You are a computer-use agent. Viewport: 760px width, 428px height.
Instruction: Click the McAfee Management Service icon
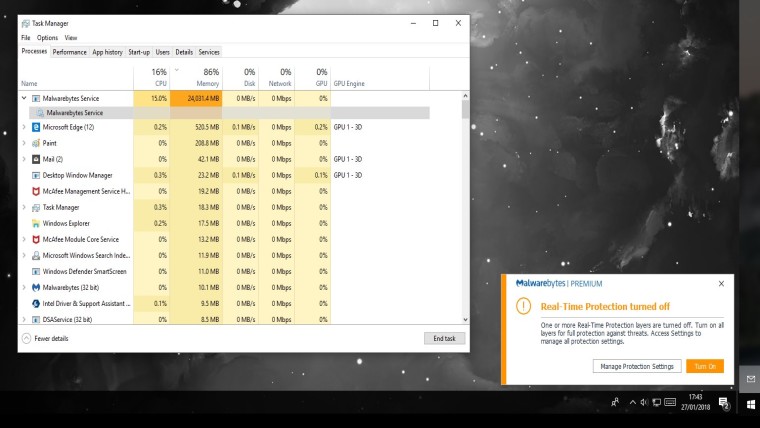point(36,191)
